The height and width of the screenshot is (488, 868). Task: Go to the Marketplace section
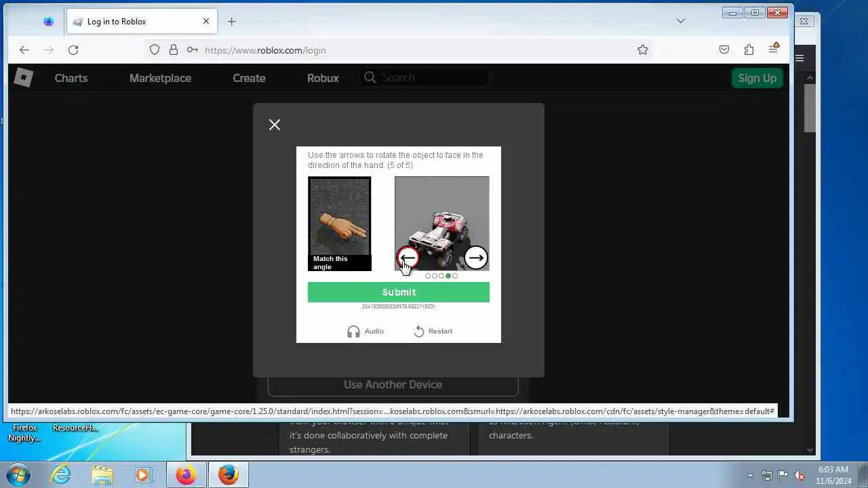click(x=160, y=78)
